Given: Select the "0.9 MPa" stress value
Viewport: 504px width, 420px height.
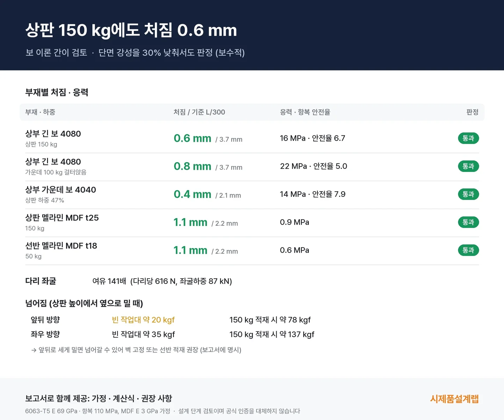Looking at the screenshot, I should (294, 222).
